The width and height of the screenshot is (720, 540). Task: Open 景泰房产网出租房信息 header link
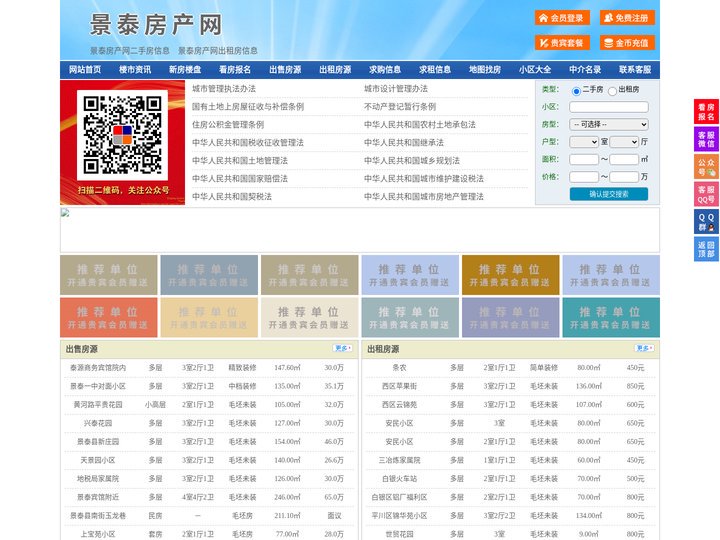(x=218, y=51)
